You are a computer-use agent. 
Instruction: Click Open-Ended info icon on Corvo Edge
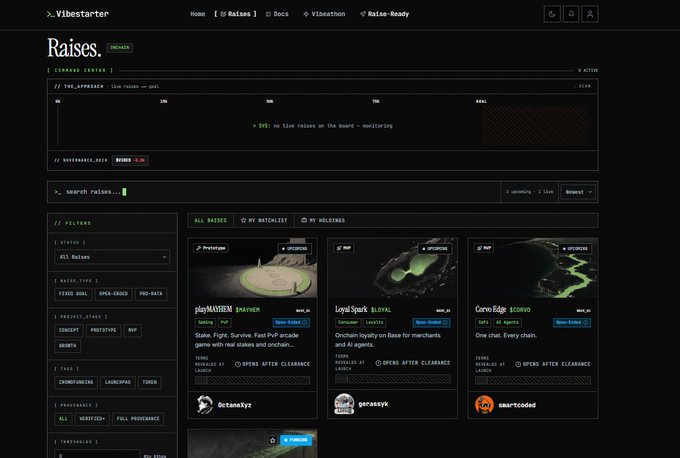click(585, 322)
